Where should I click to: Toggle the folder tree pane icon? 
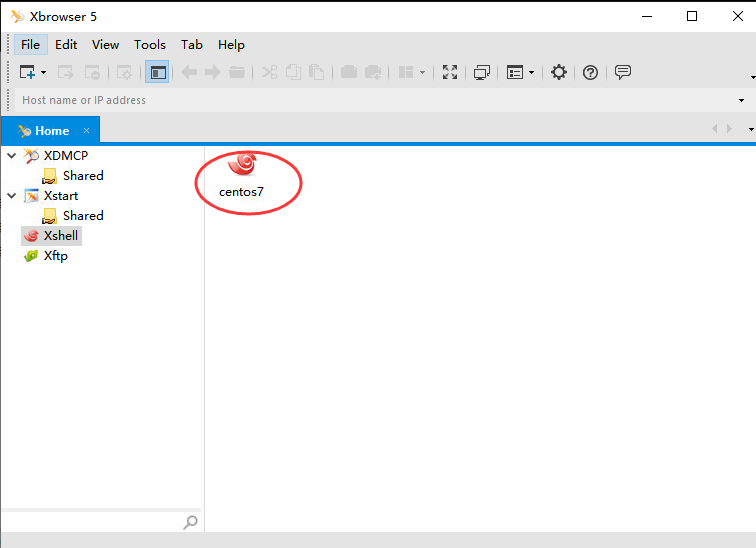point(157,72)
